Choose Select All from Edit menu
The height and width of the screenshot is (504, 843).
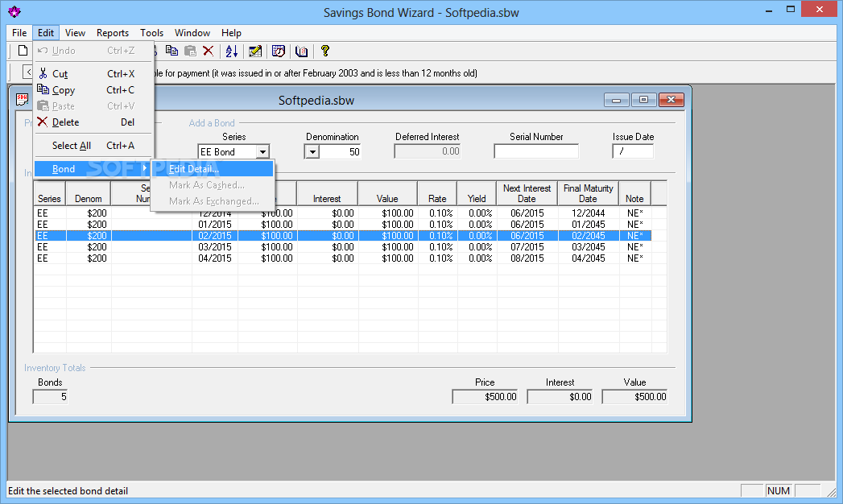click(93, 145)
